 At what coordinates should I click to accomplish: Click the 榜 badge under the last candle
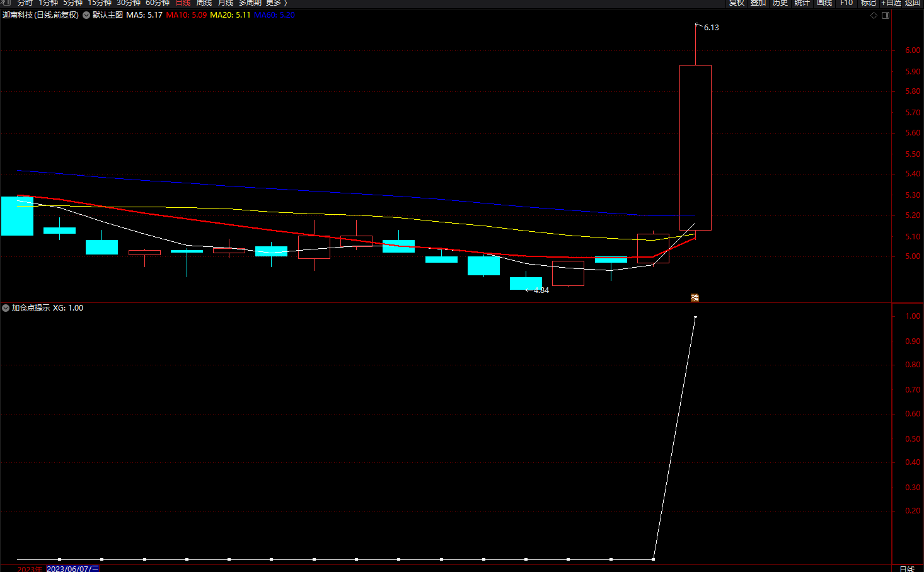695,297
